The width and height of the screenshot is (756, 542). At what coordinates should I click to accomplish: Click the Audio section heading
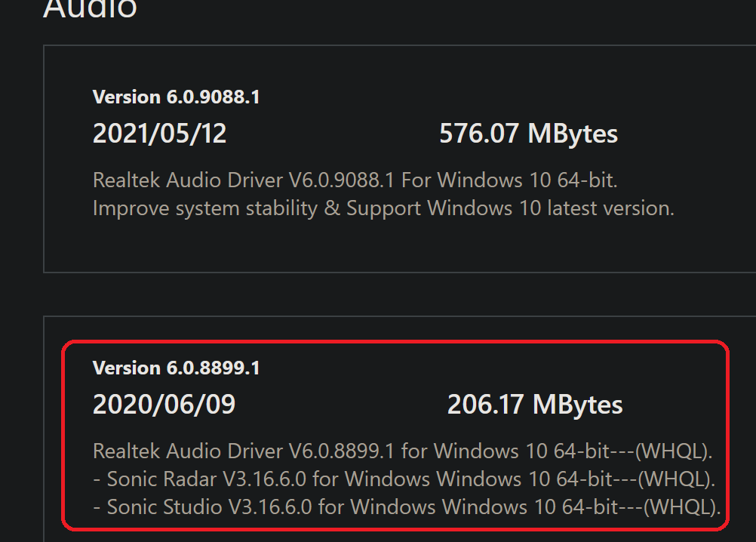90,8
